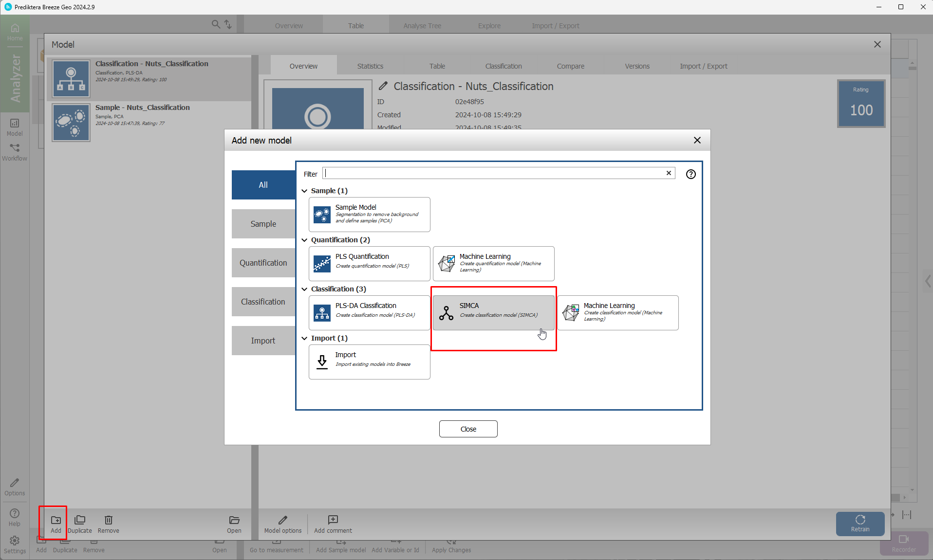This screenshot has width=933, height=560.
Task: Close the Add new model dialog
Action: [x=697, y=140]
